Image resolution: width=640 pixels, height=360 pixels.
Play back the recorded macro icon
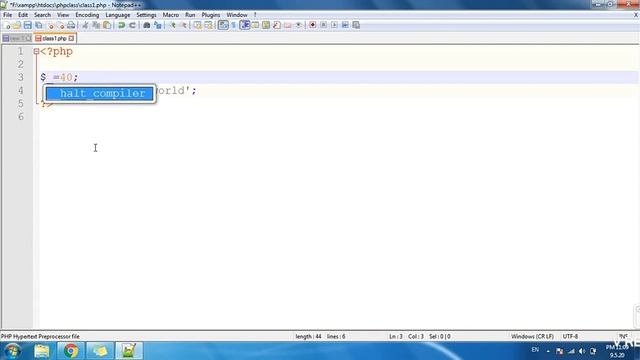click(334, 25)
